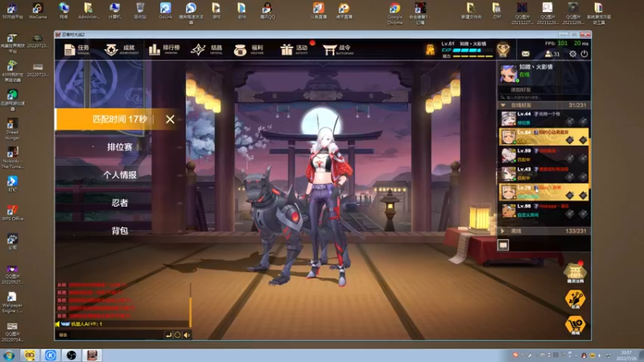The width and height of the screenshot is (644, 362).
Task: Click own player avatar in friends panel
Action: [x=509, y=73]
